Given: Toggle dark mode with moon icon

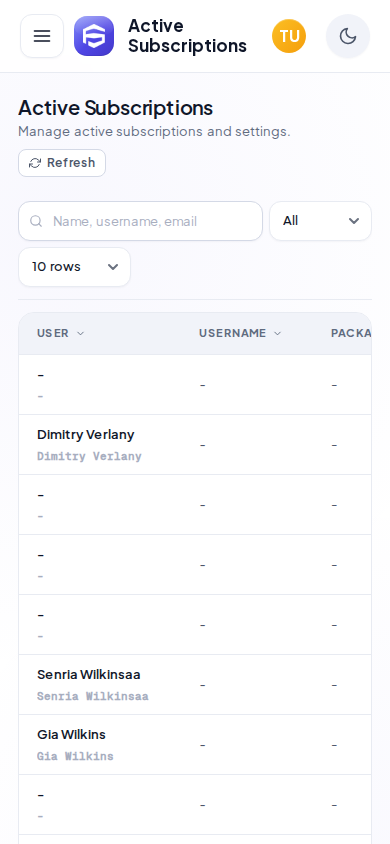Looking at the screenshot, I should click(x=348, y=36).
